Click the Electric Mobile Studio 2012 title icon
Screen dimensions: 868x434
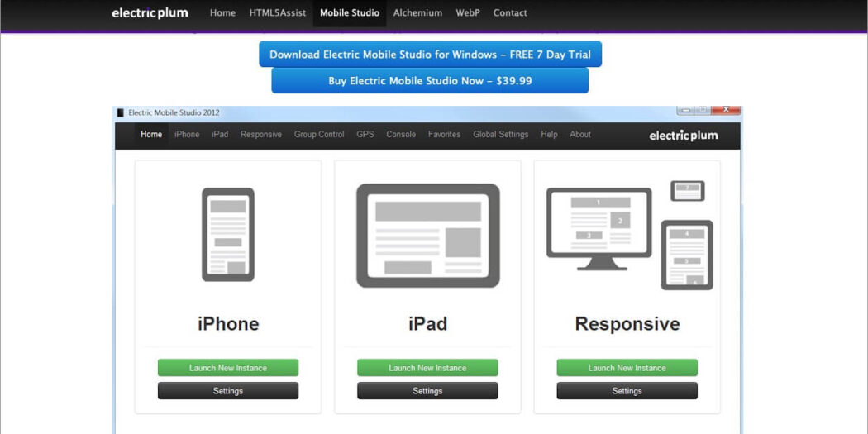[x=121, y=113]
